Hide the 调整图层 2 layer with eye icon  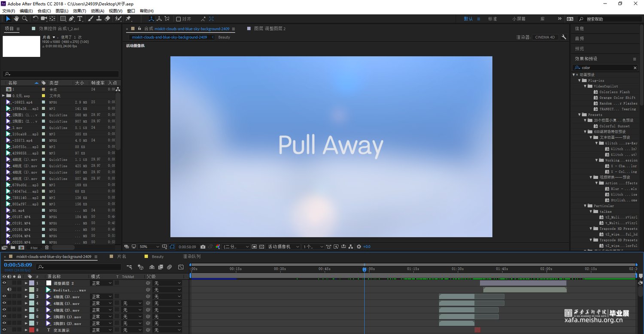pyautogui.click(x=4, y=283)
